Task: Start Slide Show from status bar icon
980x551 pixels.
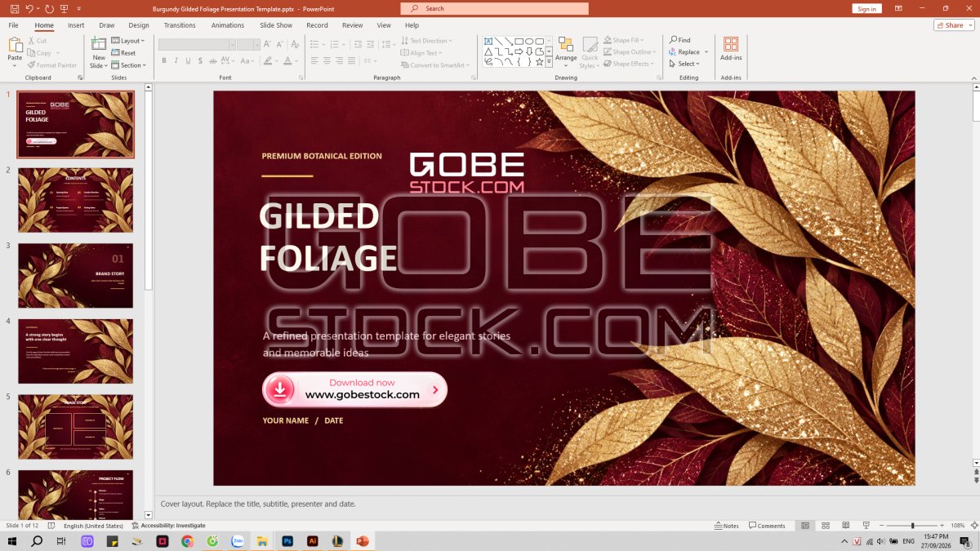Action: pos(866,526)
